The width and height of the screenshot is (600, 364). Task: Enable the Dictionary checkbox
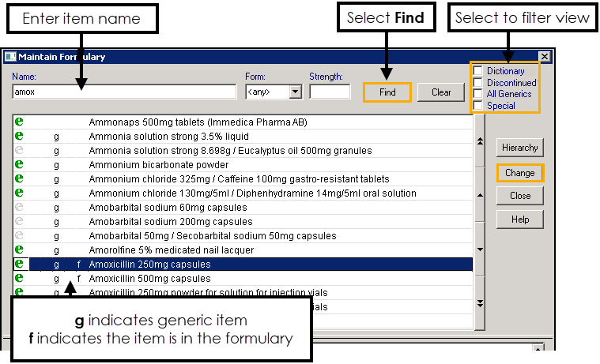coord(477,71)
